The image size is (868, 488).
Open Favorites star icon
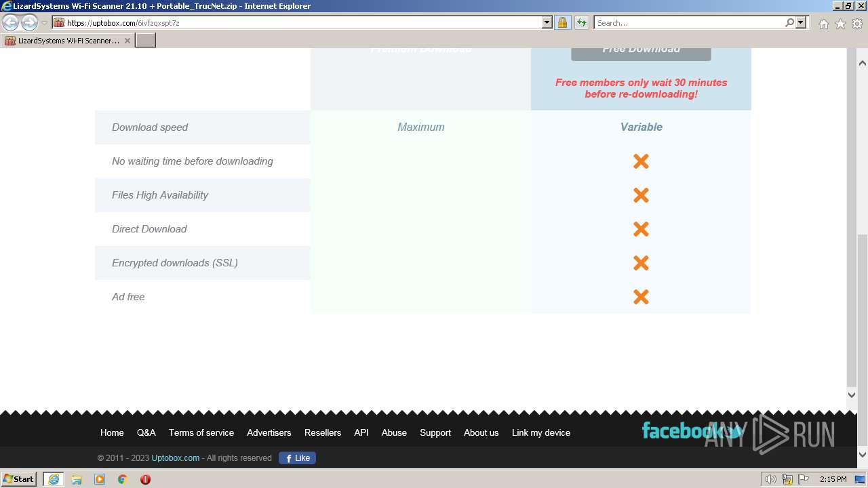840,24
